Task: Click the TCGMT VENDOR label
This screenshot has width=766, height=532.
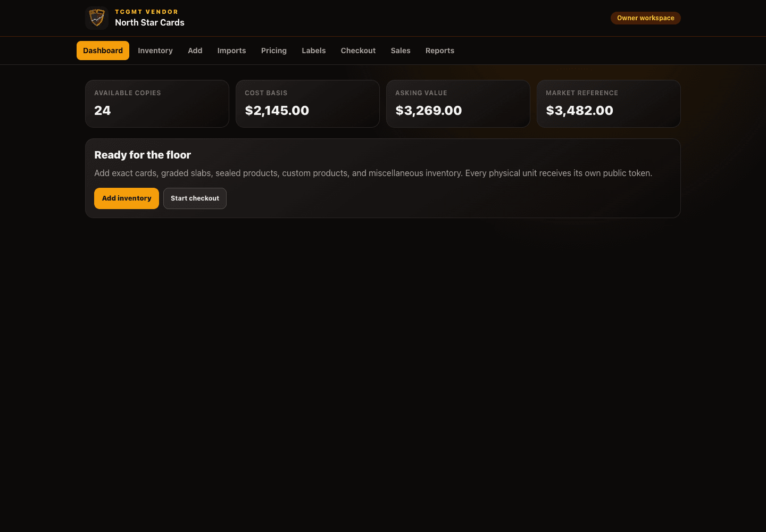Action: coord(147,12)
